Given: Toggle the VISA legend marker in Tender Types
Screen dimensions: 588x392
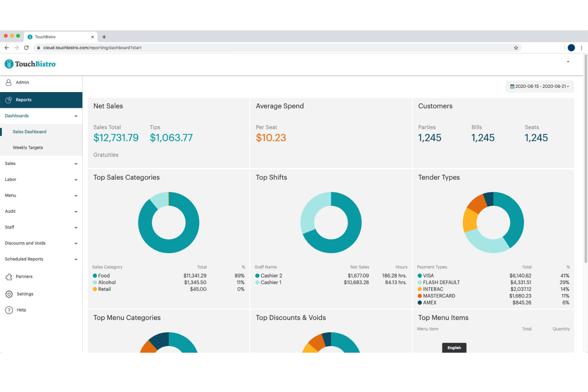Looking at the screenshot, I should [420, 275].
